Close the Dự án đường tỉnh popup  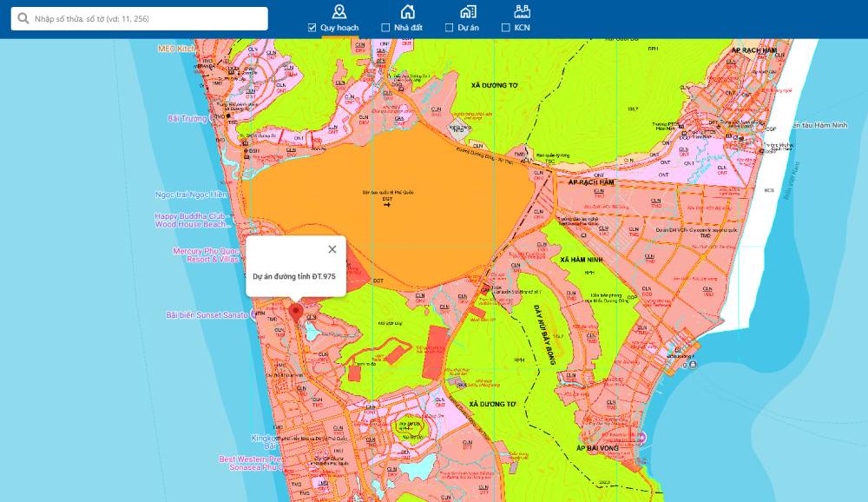[332, 249]
